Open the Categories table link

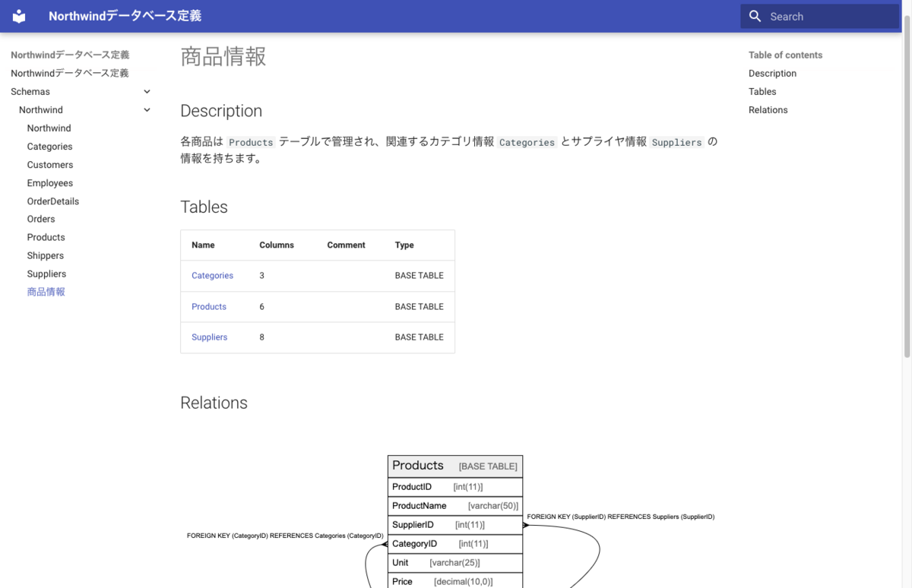[x=212, y=275]
